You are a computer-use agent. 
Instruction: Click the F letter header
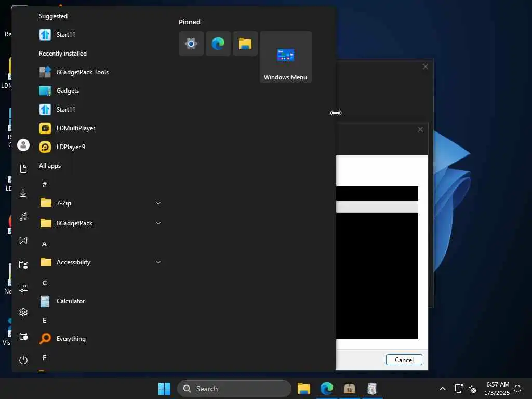coord(45,357)
